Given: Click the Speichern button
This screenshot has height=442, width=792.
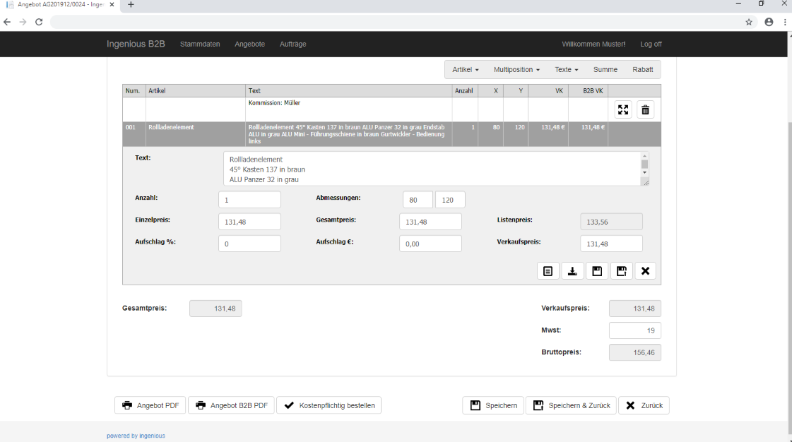Looking at the screenshot, I should (x=493, y=405).
